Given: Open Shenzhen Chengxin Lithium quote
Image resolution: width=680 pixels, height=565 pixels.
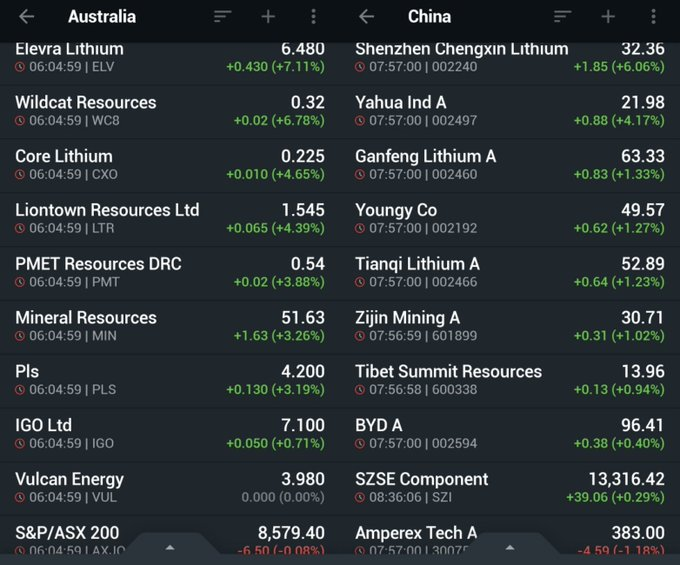Looking at the screenshot, I should pos(510,63).
